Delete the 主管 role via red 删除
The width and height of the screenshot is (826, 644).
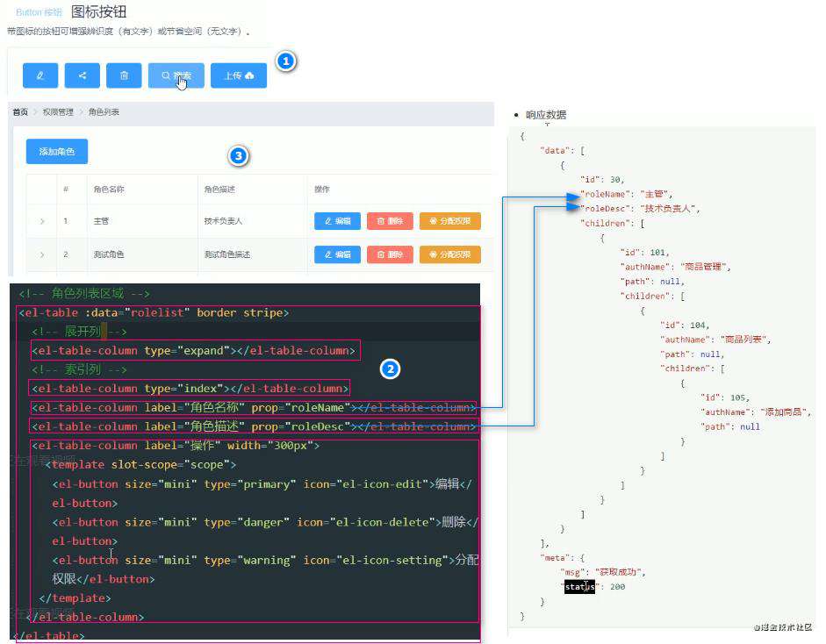390,221
